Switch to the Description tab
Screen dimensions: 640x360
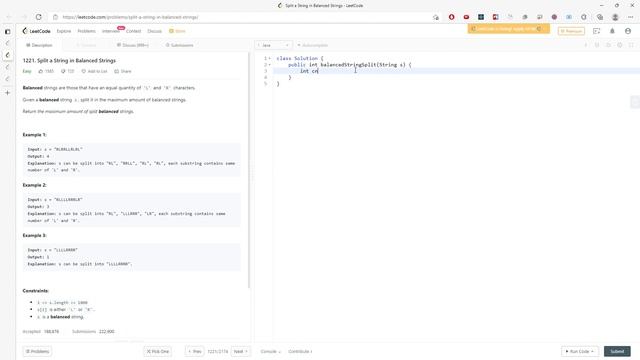click(x=39, y=45)
